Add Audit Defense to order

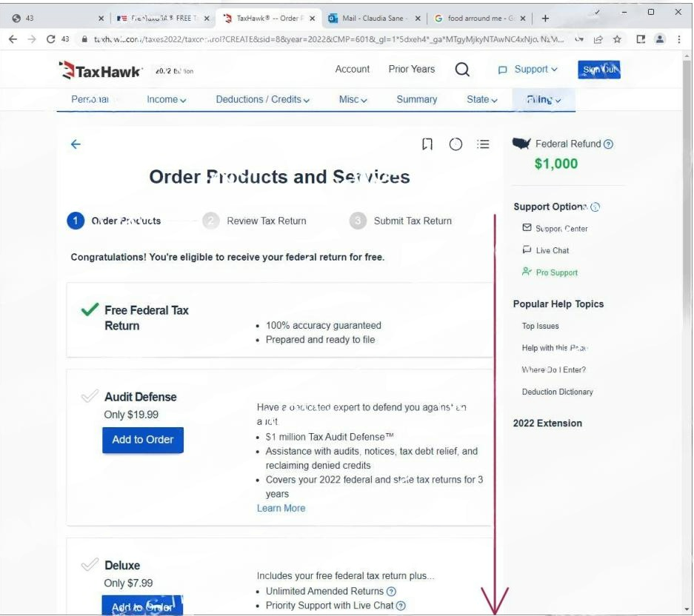pyautogui.click(x=142, y=440)
